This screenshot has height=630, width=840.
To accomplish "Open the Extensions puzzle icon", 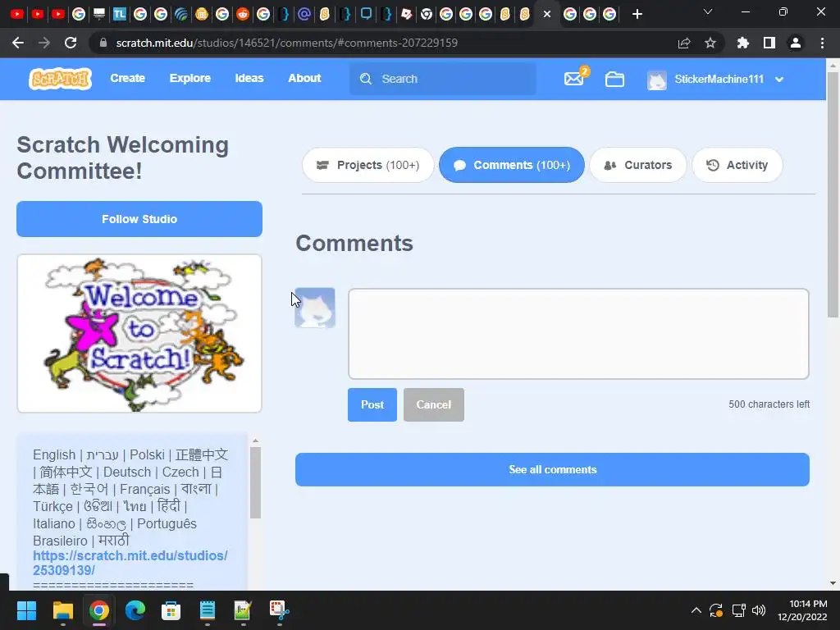I will pos(743,43).
